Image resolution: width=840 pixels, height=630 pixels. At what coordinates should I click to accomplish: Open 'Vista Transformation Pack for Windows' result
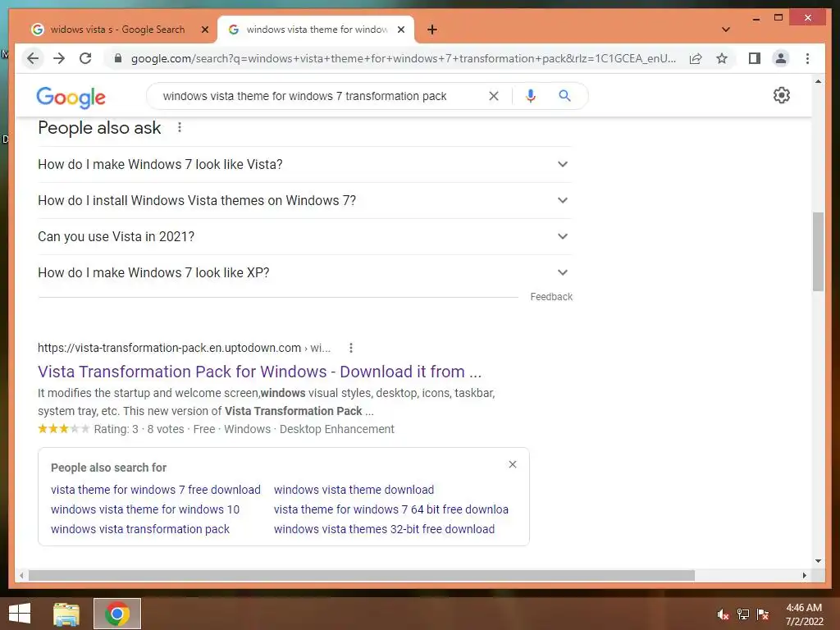click(259, 372)
